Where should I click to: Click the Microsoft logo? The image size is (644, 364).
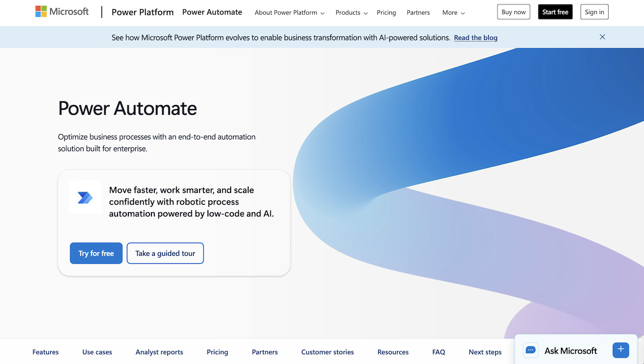[x=61, y=11]
